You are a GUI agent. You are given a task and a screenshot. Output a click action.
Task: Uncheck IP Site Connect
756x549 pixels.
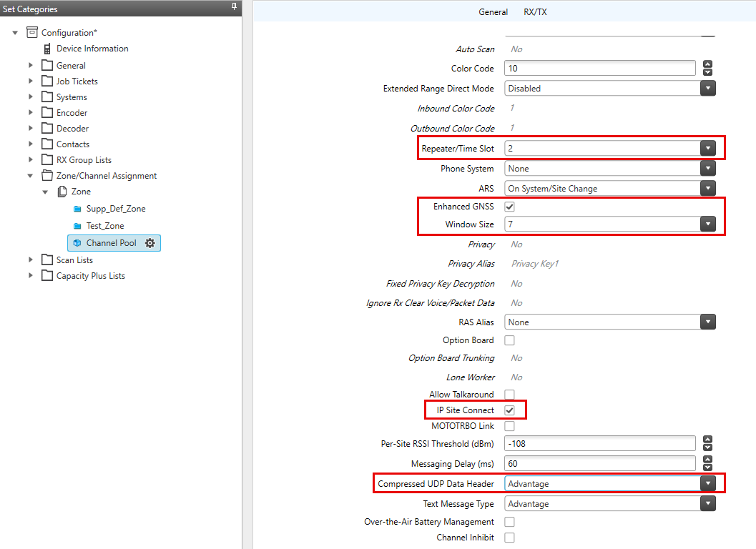[x=510, y=410]
